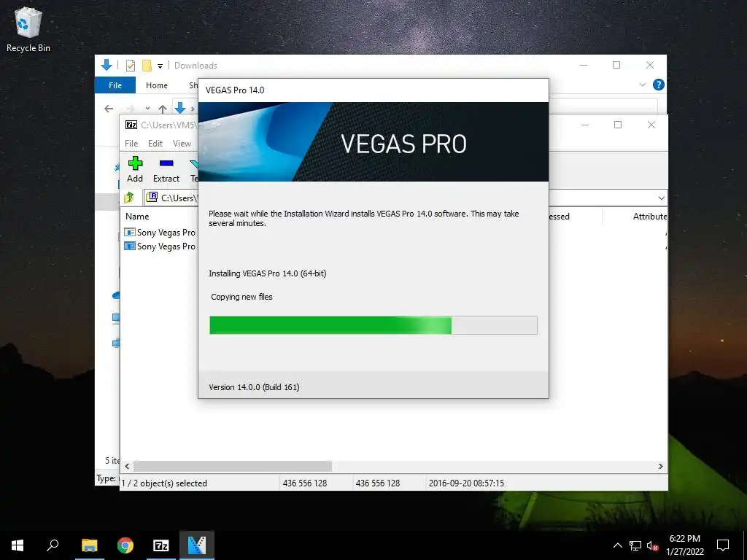Open View menu in 7-Zip window
747x560 pixels.
182,144
